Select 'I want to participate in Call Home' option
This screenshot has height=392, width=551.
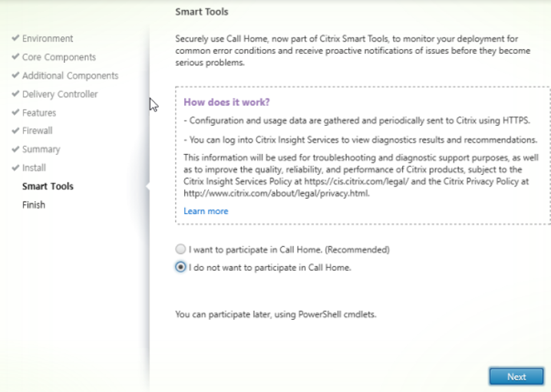[180, 249]
